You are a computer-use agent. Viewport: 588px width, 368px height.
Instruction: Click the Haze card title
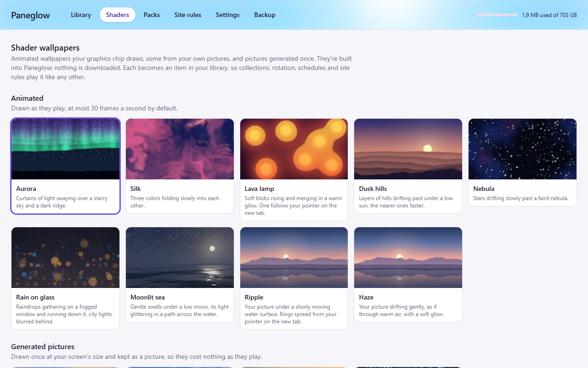[x=366, y=297]
